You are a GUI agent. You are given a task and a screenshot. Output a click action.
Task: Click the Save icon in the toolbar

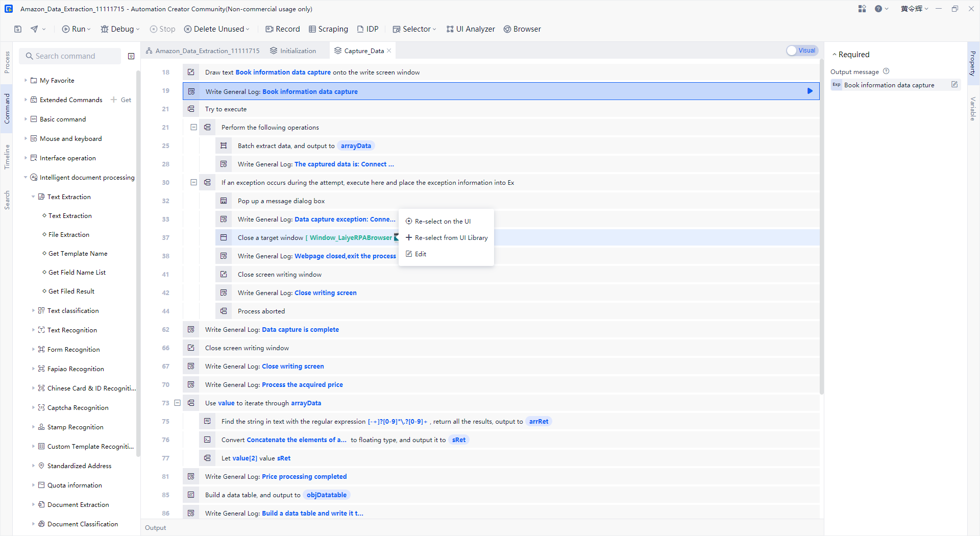[18, 29]
